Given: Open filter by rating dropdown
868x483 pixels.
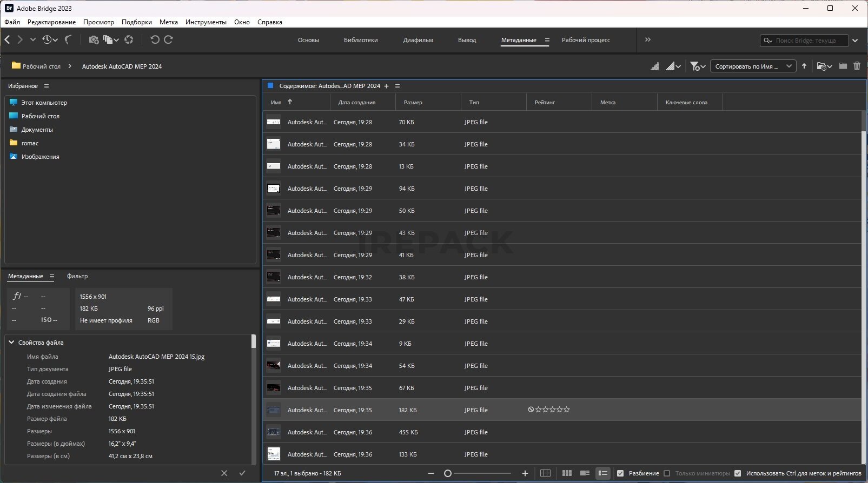Looking at the screenshot, I should tap(698, 66).
